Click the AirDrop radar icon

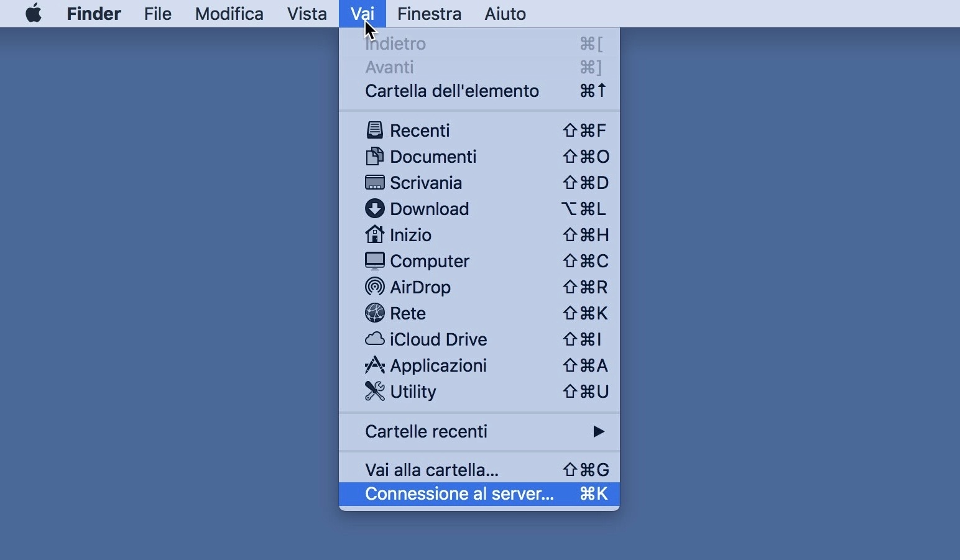coord(374,287)
